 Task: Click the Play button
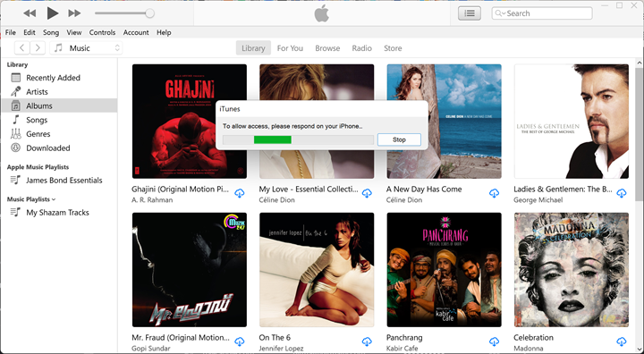point(52,13)
